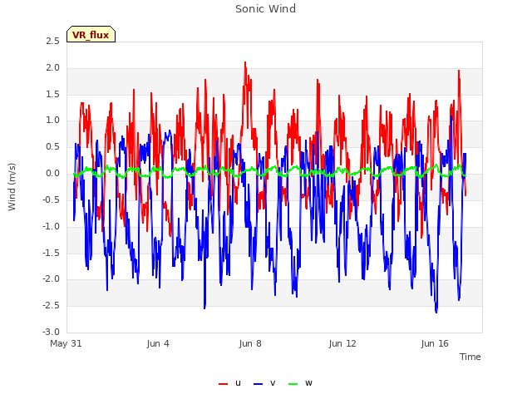Click the Wind (m/s) axis label
This screenshot has width=532, height=399.
click(x=12, y=187)
